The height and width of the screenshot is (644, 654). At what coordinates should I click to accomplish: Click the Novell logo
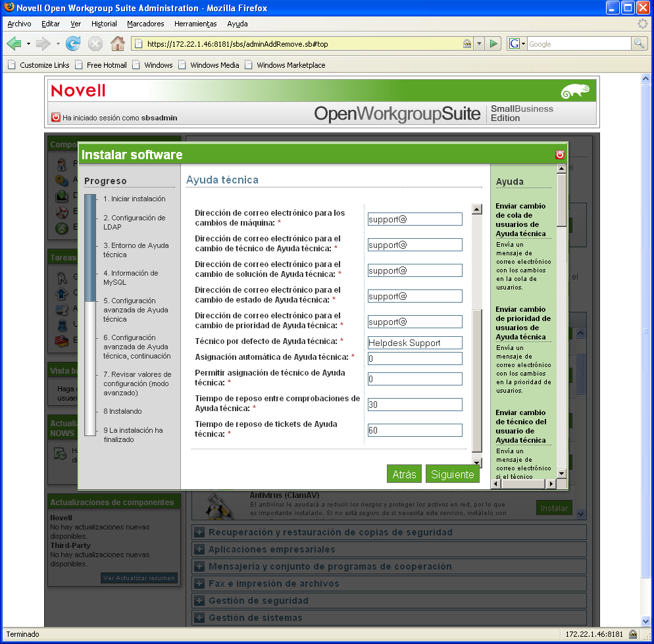tap(78, 91)
